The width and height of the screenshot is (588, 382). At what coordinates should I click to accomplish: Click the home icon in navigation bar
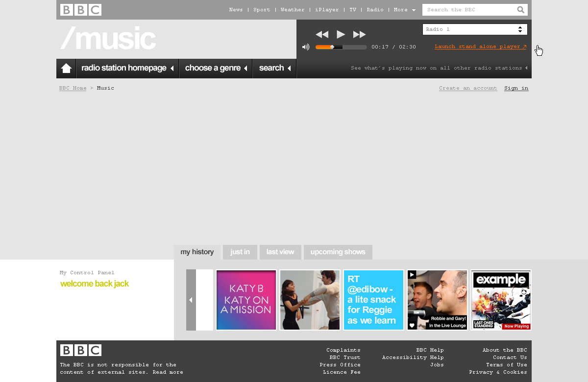66,69
